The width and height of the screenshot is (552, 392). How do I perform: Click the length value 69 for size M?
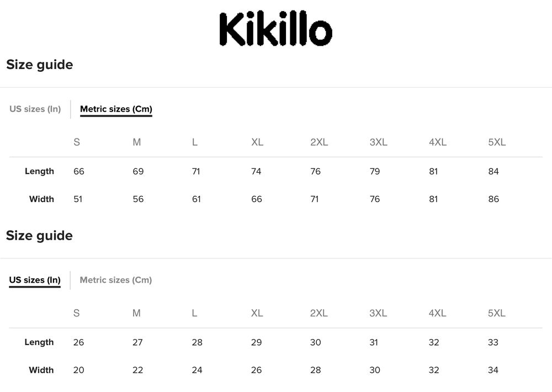tap(138, 171)
